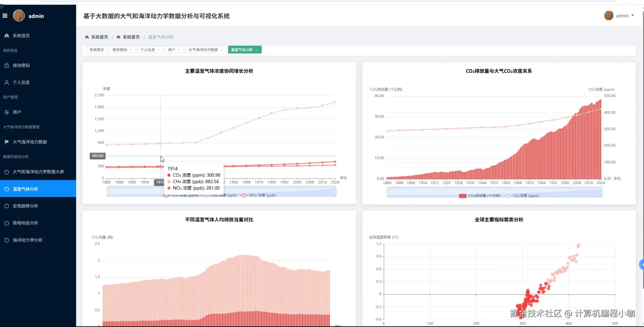Toggle CO₂浓度 (ppm) legend in right chart
This screenshot has height=327, width=644.
click(x=522, y=196)
